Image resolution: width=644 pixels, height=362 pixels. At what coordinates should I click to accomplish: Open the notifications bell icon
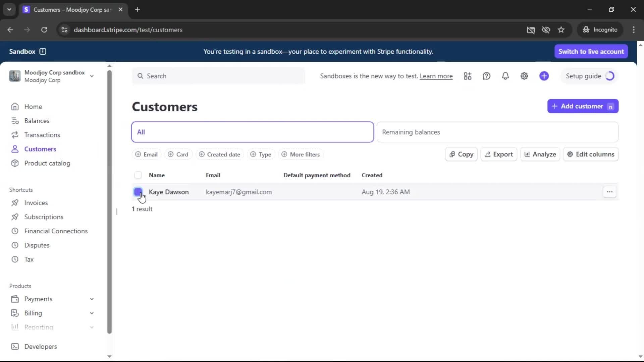tap(505, 76)
